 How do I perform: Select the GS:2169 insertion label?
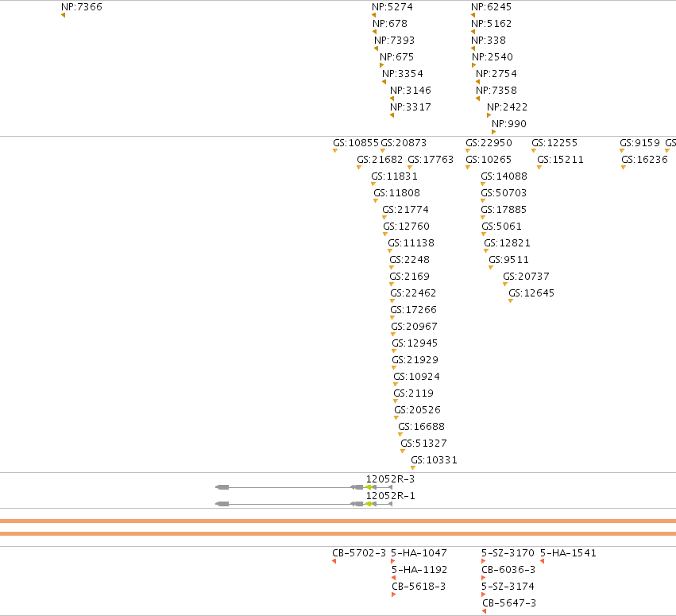tap(410, 277)
